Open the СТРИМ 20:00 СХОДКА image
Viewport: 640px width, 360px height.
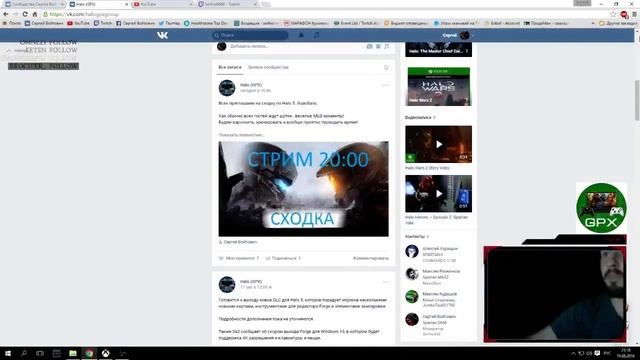pyautogui.click(x=303, y=189)
